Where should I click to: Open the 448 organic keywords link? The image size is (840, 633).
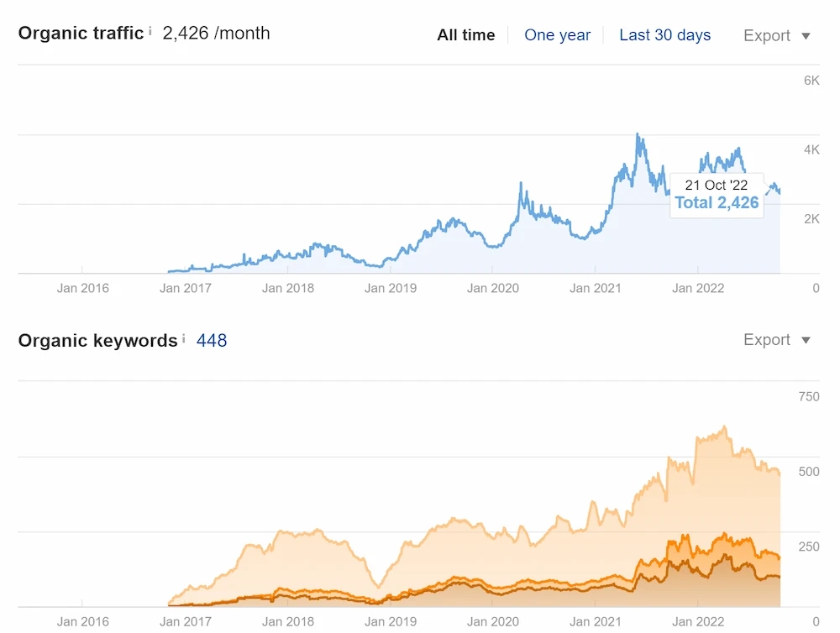tap(211, 340)
